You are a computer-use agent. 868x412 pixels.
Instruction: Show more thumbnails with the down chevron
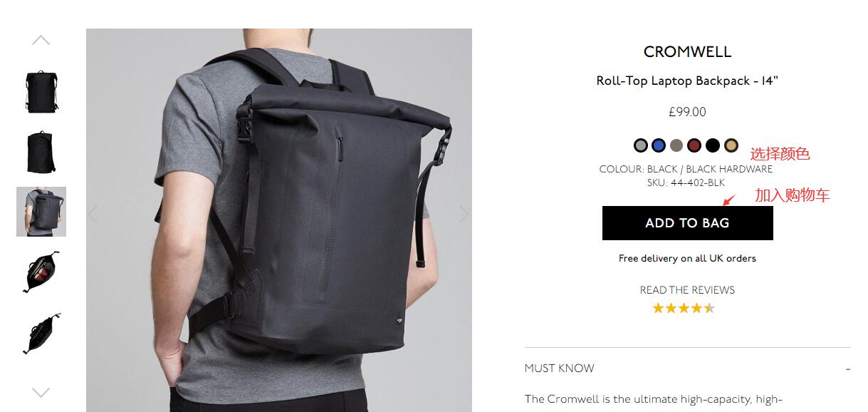pos(41,392)
